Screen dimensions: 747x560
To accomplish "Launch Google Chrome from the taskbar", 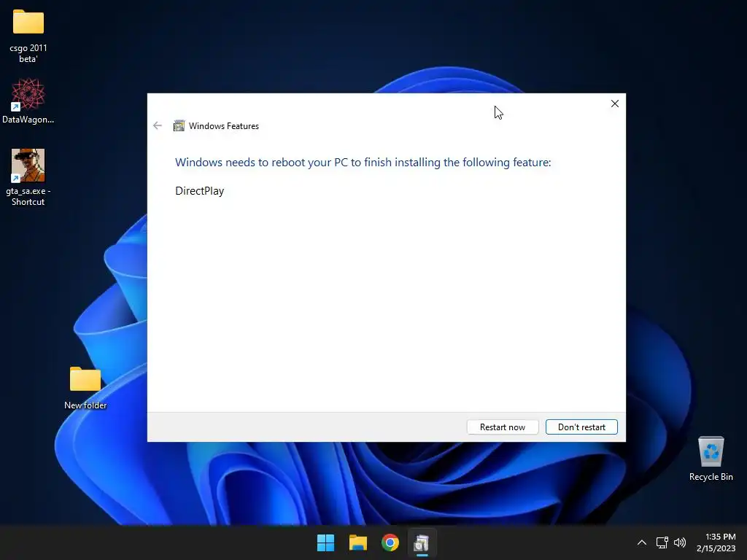I will pos(390,542).
